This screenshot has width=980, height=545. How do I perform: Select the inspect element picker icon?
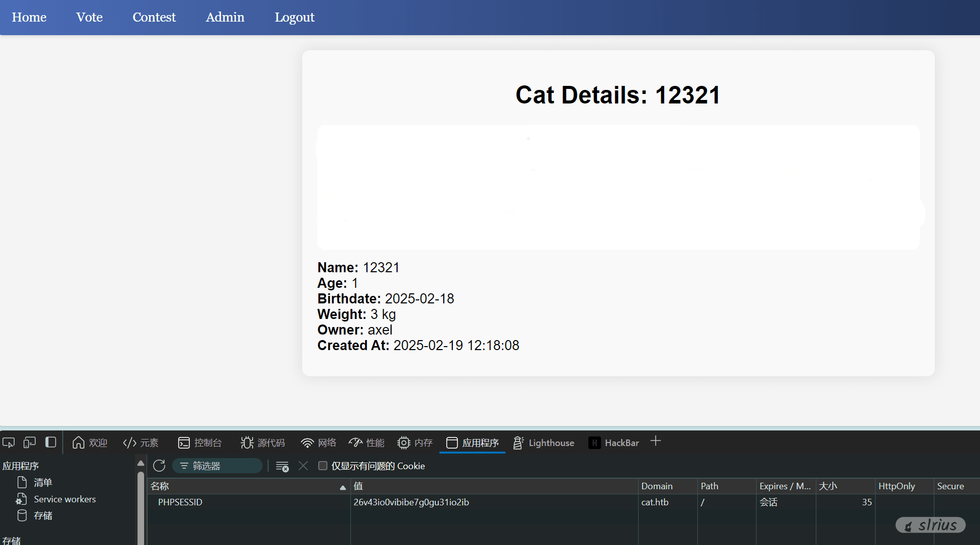click(x=8, y=442)
